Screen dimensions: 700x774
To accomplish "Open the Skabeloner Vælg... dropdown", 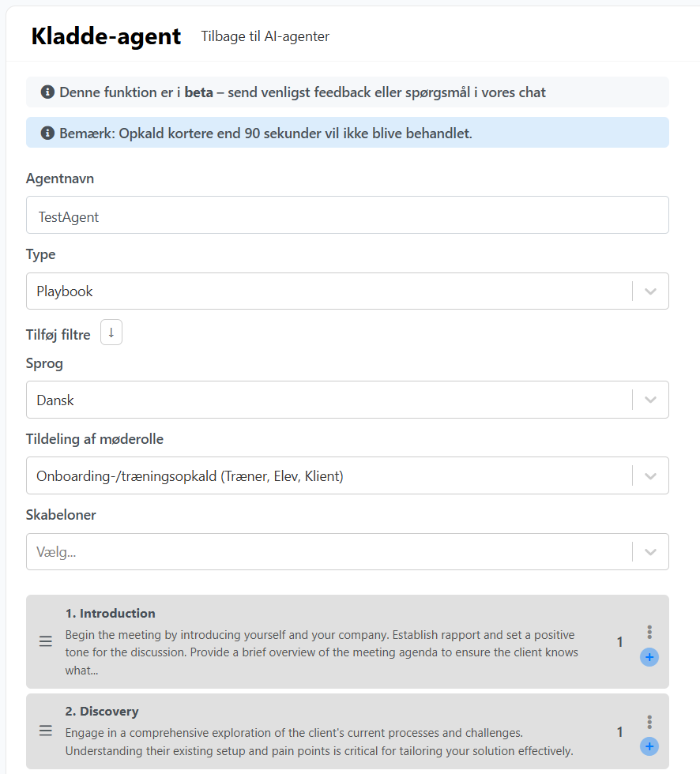I will coord(348,552).
